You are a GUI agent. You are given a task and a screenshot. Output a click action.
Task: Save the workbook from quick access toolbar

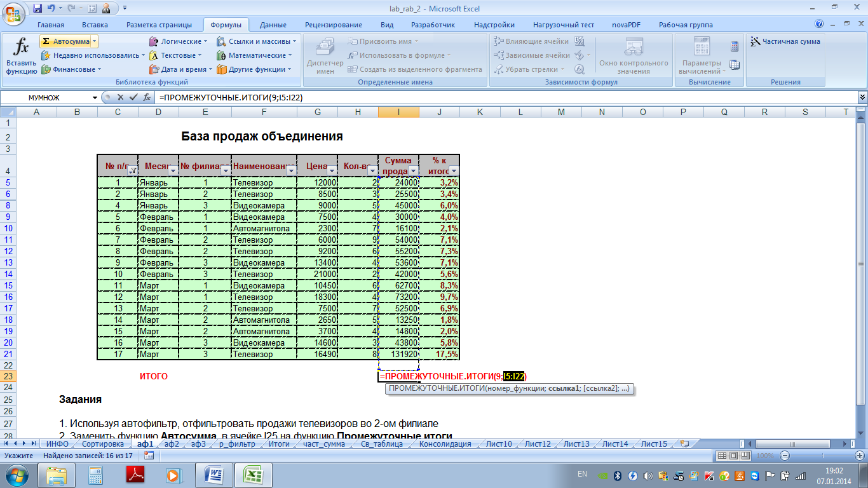coord(37,8)
